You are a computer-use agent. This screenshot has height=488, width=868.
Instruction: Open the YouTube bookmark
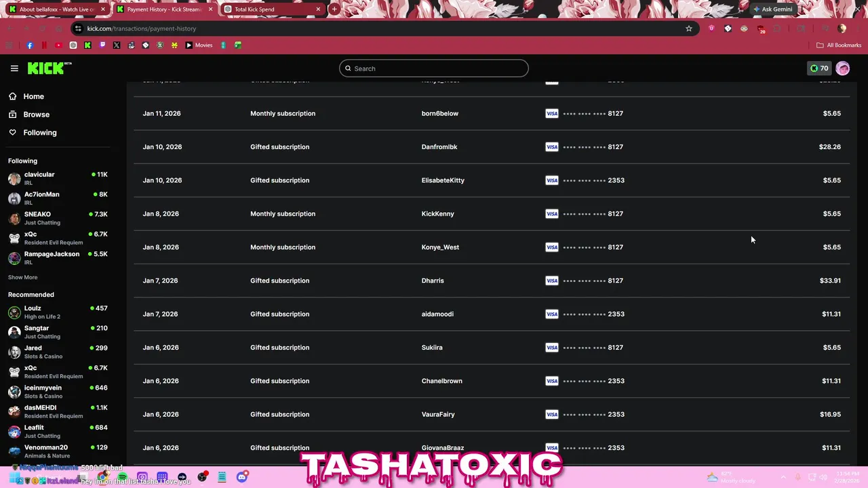pyautogui.click(x=58, y=45)
